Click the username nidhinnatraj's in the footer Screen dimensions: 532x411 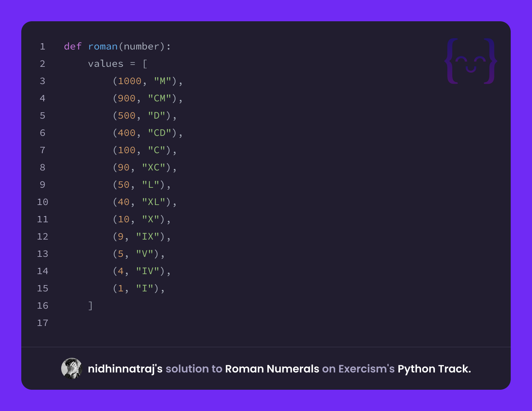[125, 369]
